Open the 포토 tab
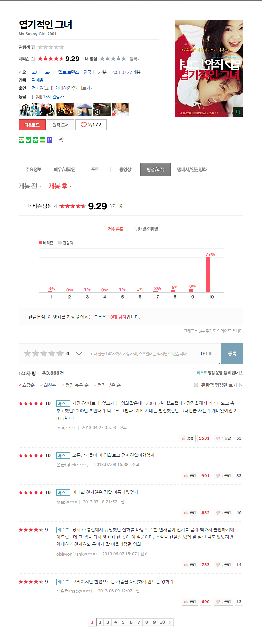 [95, 169]
